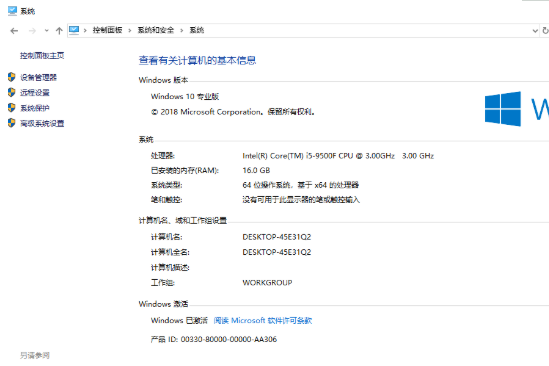Screen dimensions: 549x366
Task: Open the recent locations dropdown arrow
Action: point(47,31)
